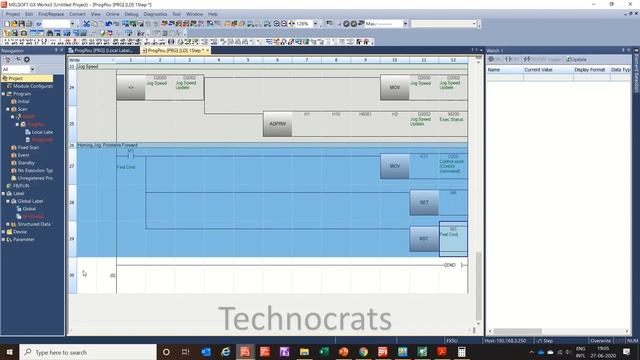The height and width of the screenshot is (360, 640).
Task: Toggle pin on the Watch 1 panel
Action: coord(623,50)
